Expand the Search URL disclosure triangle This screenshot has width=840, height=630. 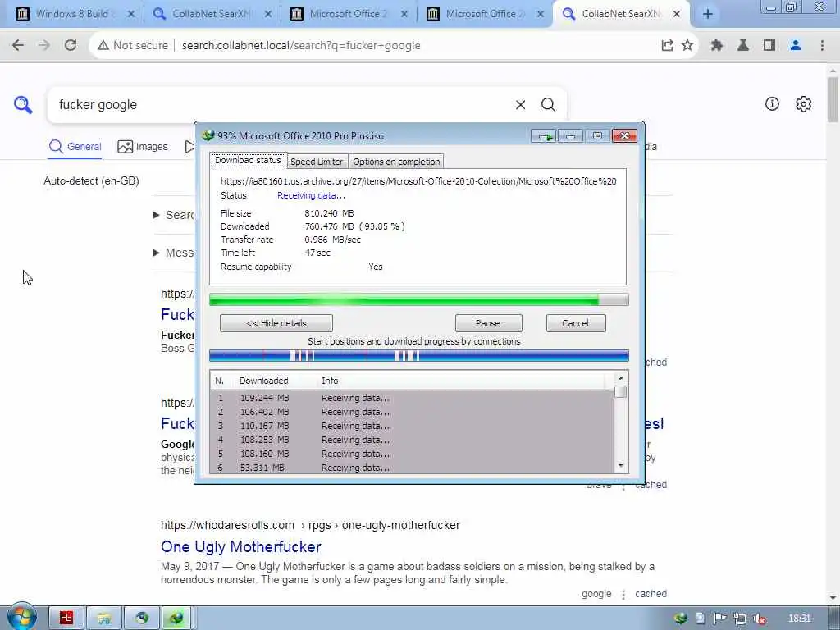pyautogui.click(x=157, y=215)
